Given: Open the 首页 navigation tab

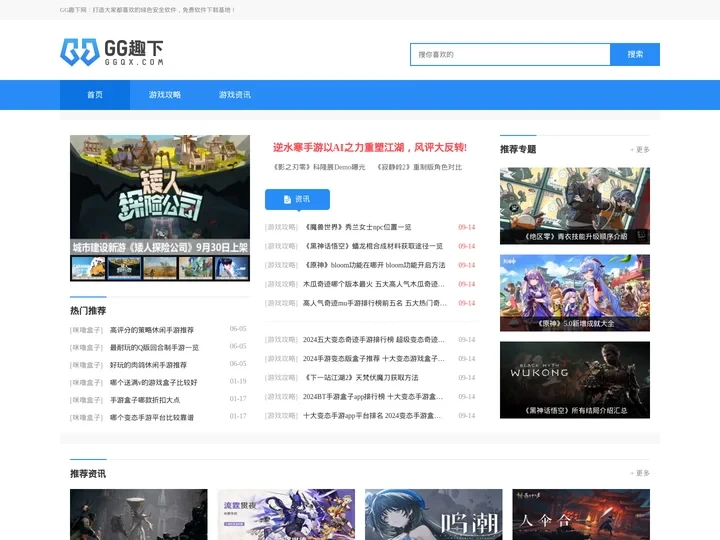Looking at the screenshot, I should tap(95, 95).
